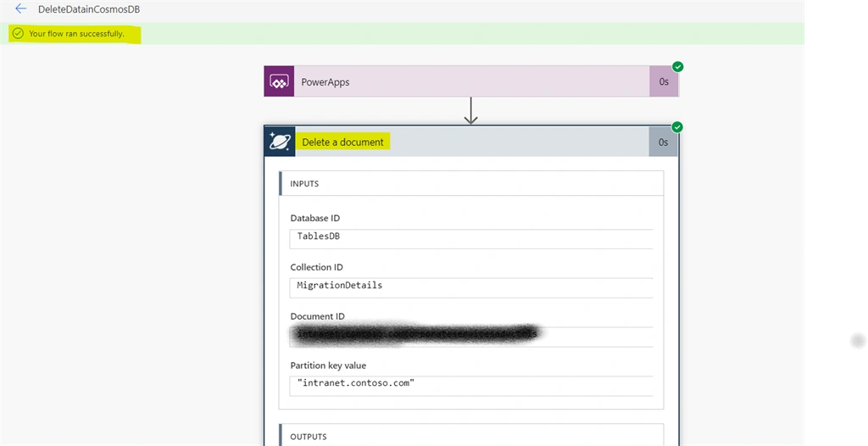The width and height of the screenshot is (868, 446).
Task: Click the success checkmark icon in banner
Action: pos(19,34)
